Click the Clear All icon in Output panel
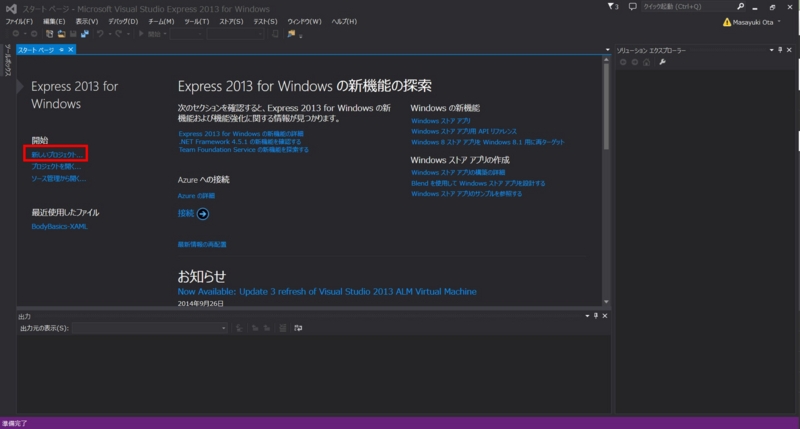This screenshot has width=800, height=429. coord(283,328)
